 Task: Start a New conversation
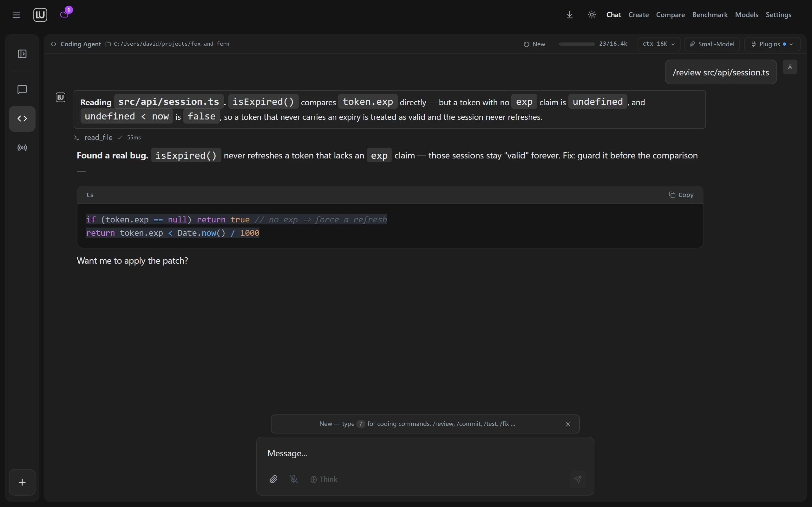pyautogui.click(x=534, y=44)
